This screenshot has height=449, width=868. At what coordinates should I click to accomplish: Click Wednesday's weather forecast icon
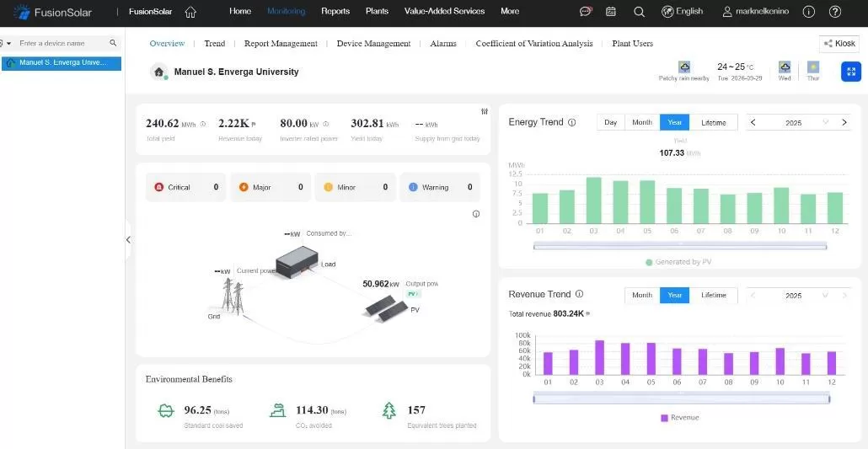(785, 67)
